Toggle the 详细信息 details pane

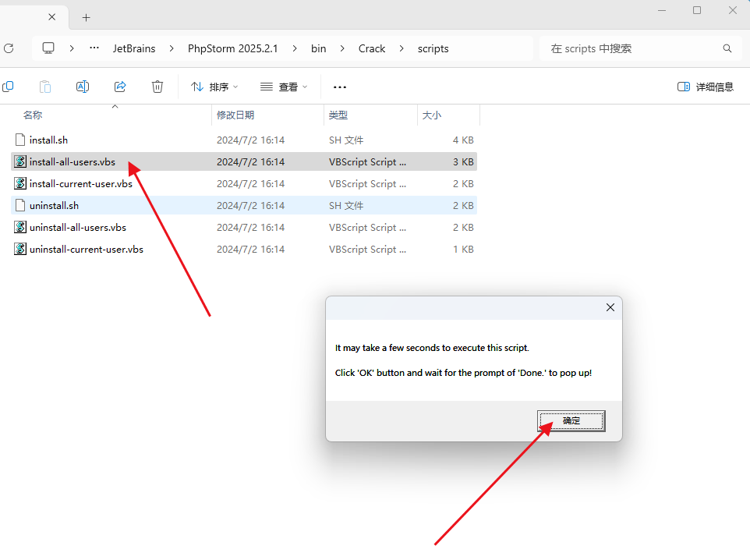(x=706, y=87)
